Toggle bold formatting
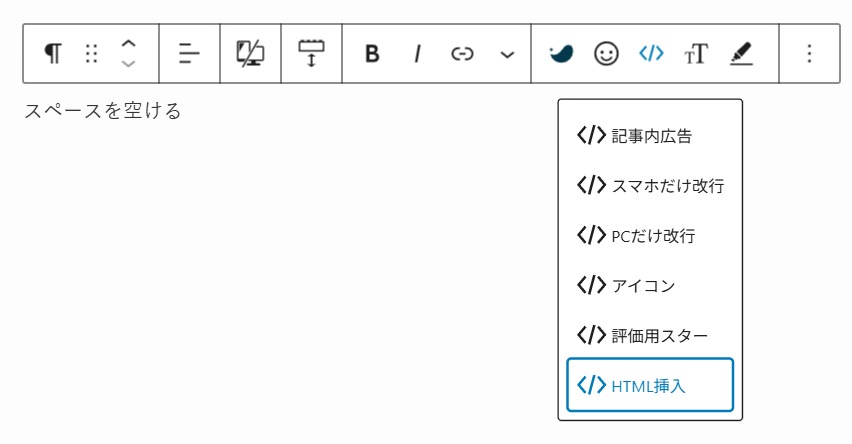 [372, 54]
